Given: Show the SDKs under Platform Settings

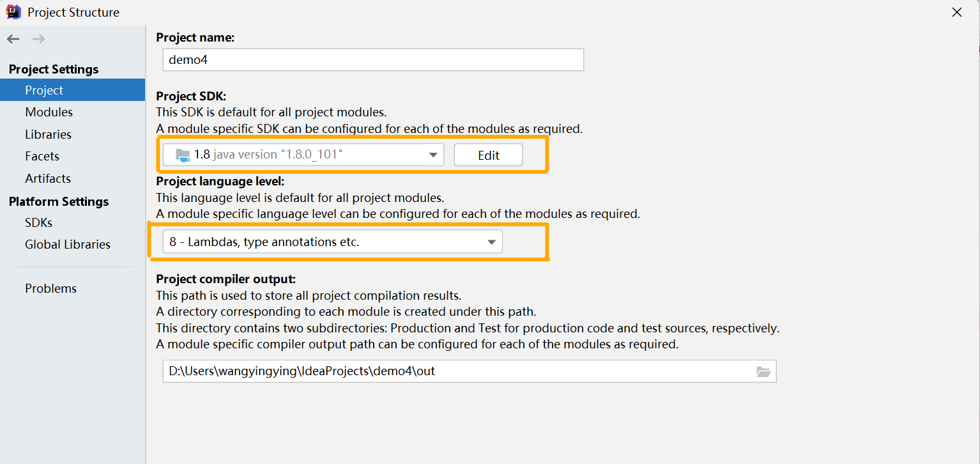Looking at the screenshot, I should point(38,222).
